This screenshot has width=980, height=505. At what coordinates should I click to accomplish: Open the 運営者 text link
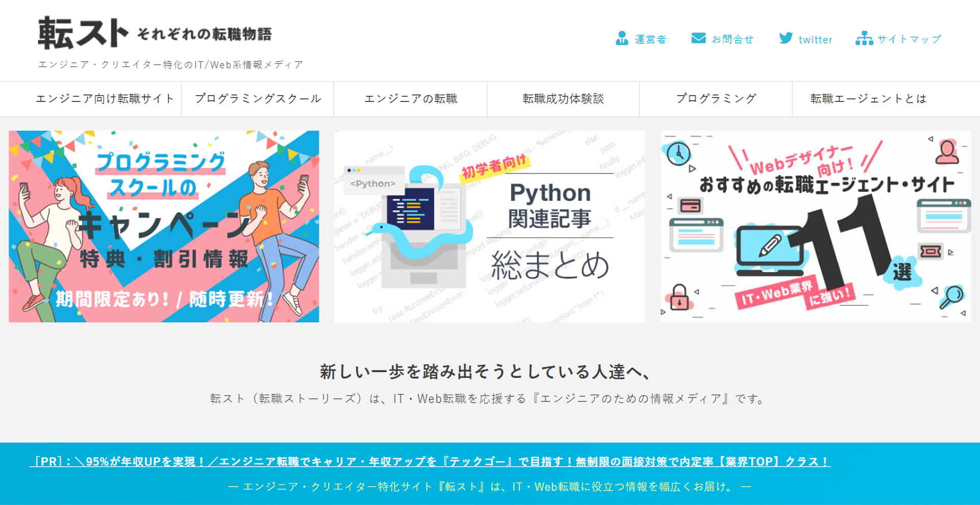click(650, 40)
